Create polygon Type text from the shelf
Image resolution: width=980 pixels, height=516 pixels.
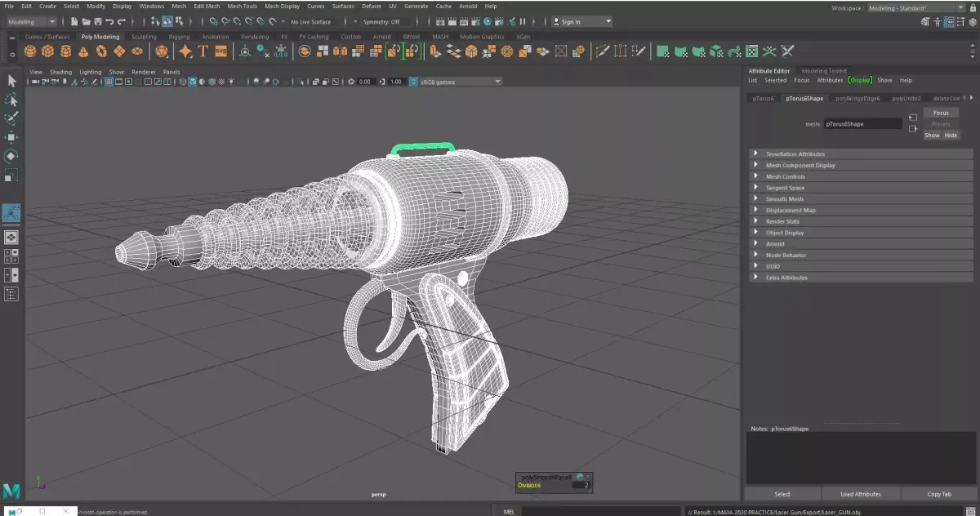[x=203, y=51]
